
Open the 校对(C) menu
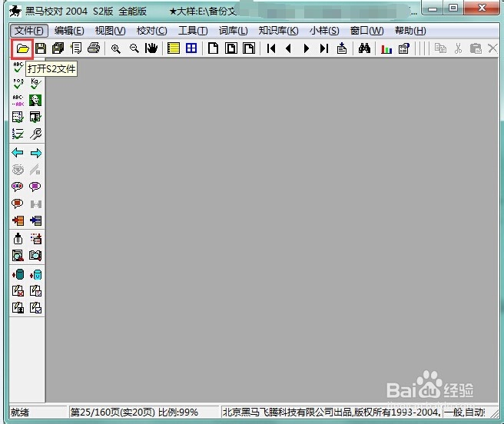151,31
